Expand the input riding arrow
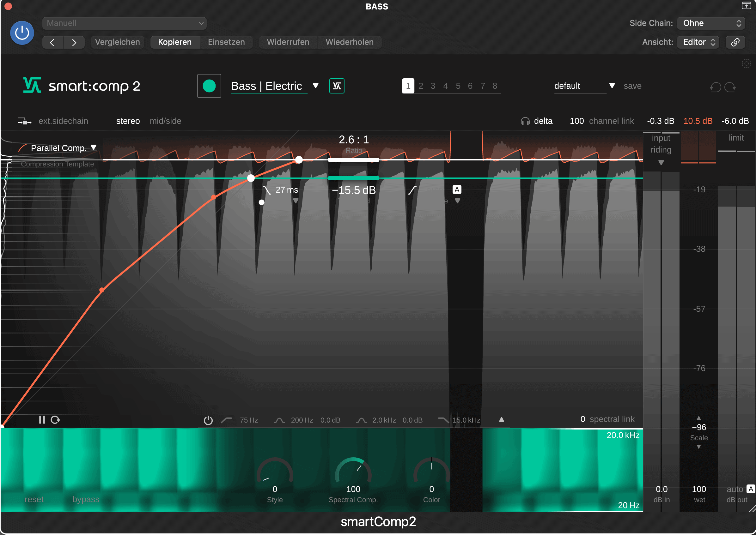Screen dimensions: 756x535 tap(661, 162)
